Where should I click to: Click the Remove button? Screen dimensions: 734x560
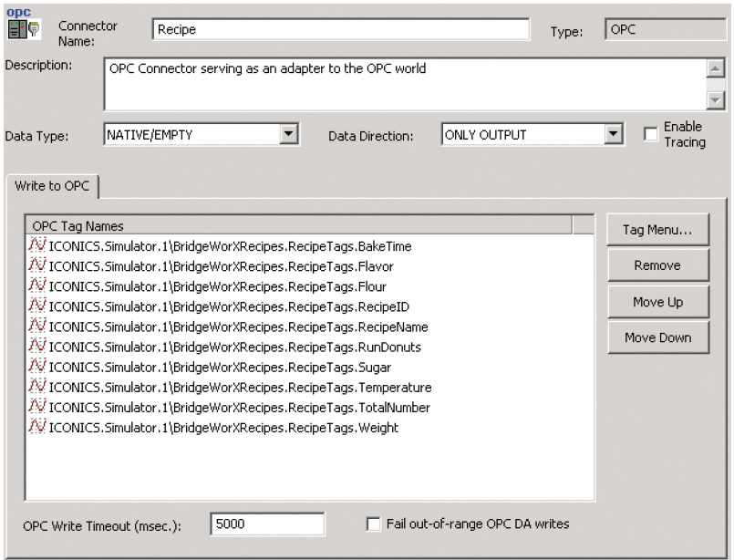coord(657,265)
